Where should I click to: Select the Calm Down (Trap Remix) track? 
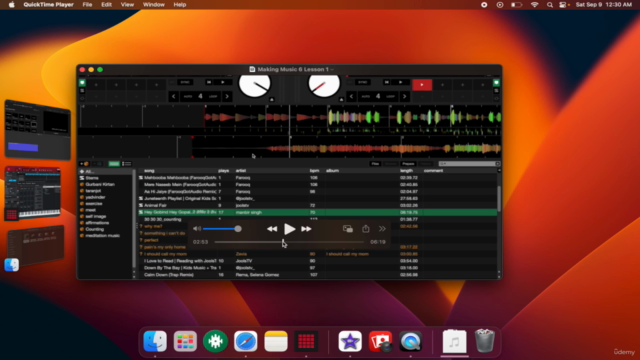coord(318,275)
